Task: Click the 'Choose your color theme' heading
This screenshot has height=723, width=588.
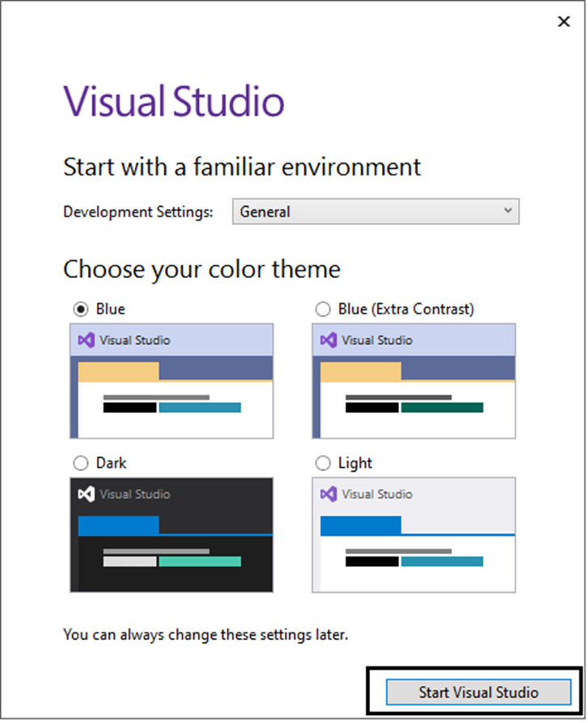Action: [x=202, y=270]
